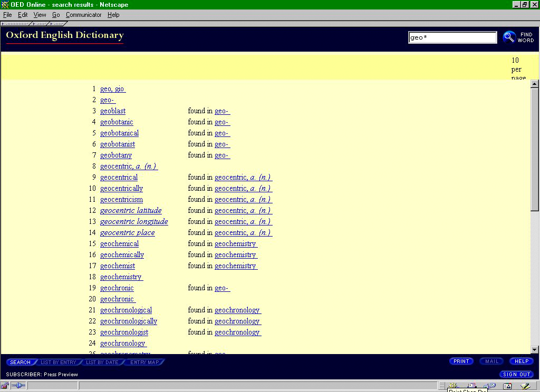Screen dimensions: 540x392
Task: Open the Communicator menu
Action: click(83, 15)
